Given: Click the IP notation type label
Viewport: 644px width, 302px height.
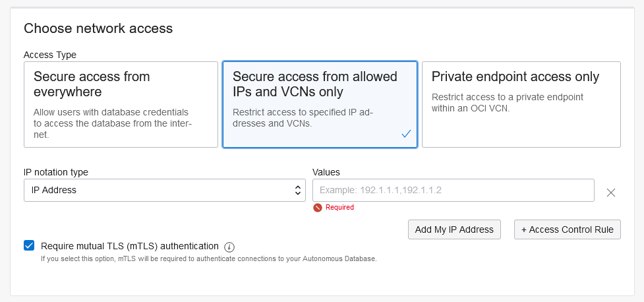Looking at the screenshot, I should (x=56, y=172).
